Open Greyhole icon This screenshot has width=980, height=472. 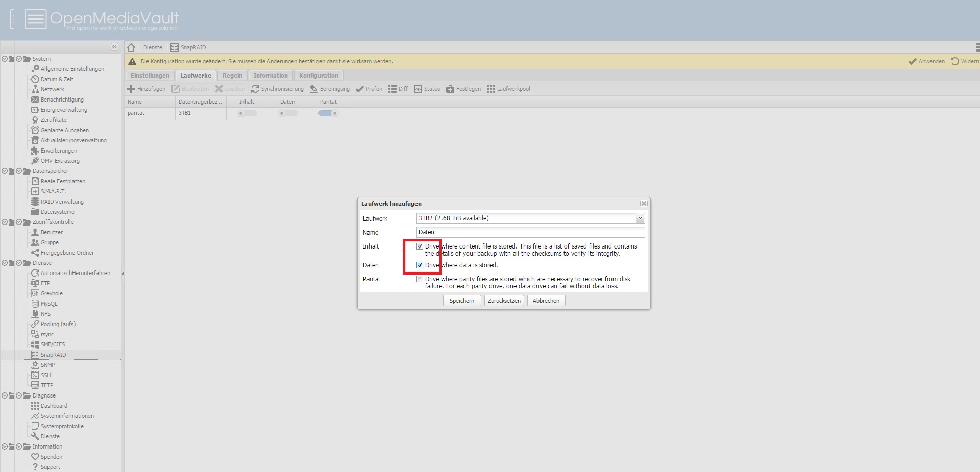tap(35, 293)
